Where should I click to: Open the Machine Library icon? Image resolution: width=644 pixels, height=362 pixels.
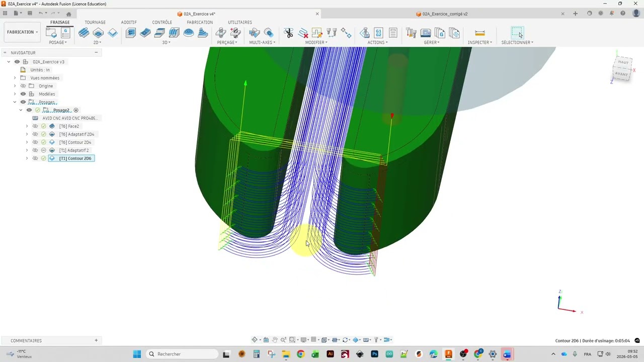click(x=426, y=33)
